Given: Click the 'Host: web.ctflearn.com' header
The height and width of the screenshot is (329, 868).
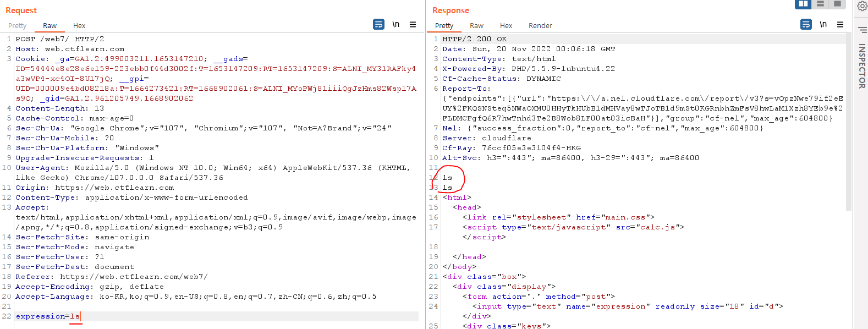Looking at the screenshot, I should click(70, 49).
